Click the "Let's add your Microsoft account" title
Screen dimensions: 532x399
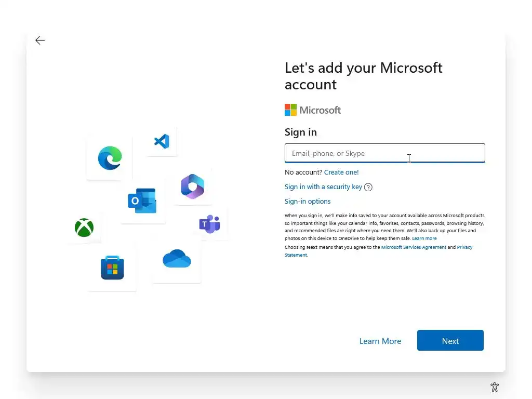pos(363,76)
